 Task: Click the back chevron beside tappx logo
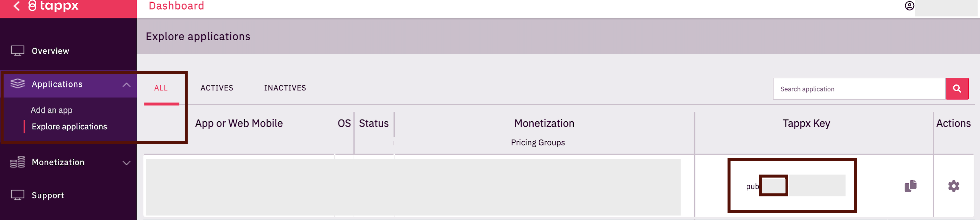(16, 6)
